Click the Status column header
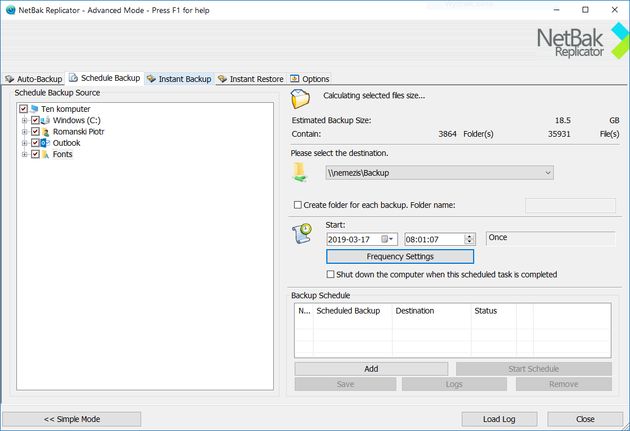The height and width of the screenshot is (431, 630). [x=494, y=311]
